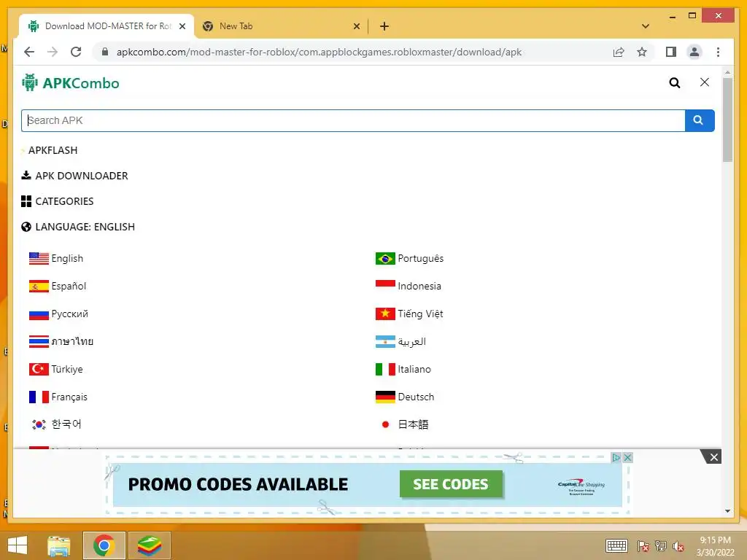Viewport: 747px width, 560px height.
Task: Close the Download MOD-MASTER tab
Action: pos(182,26)
